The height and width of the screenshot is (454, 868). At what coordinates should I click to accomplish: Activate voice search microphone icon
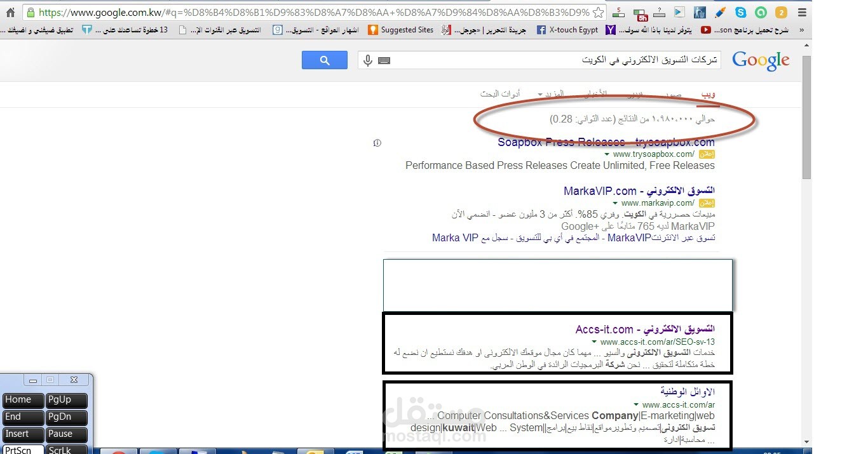point(367,60)
